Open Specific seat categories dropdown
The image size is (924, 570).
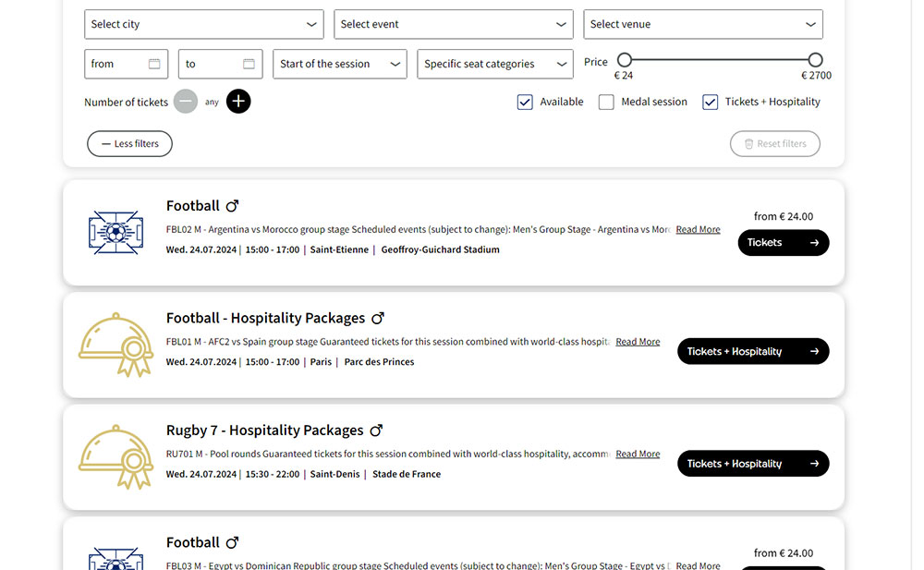[495, 64]
